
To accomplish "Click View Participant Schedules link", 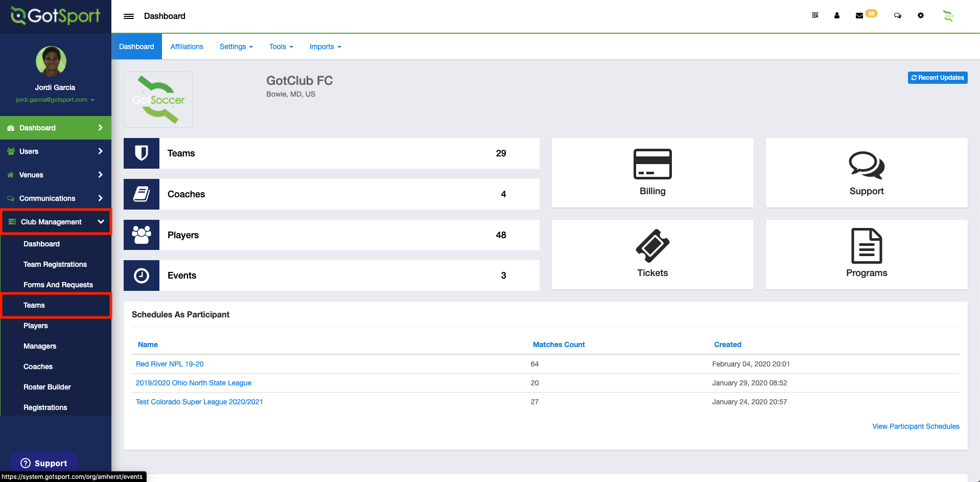I will pyautogui.click(x=916, y=426).
